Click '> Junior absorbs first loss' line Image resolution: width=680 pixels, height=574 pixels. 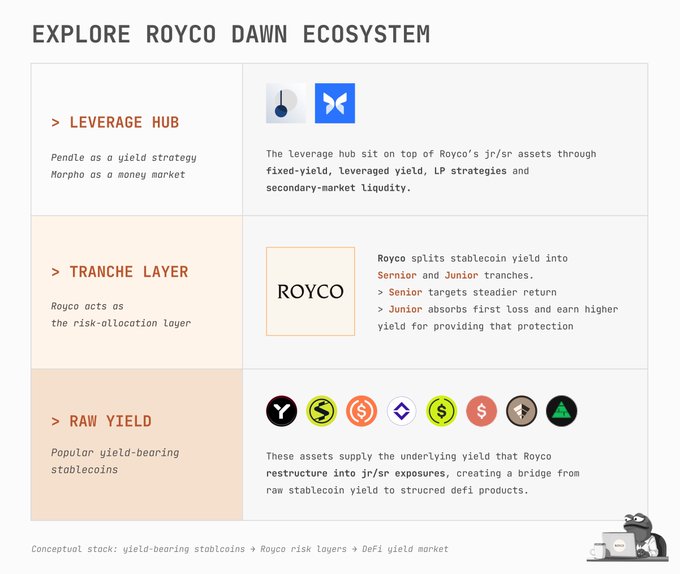click(498, 309)
